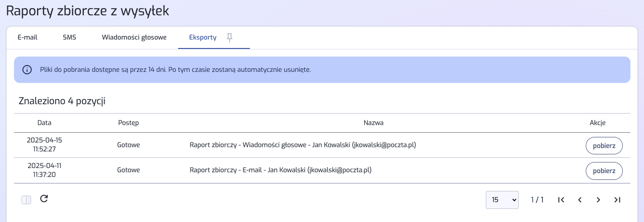Open the rows-per-page dropdown showing 15

pyautogui.click(x=502, y=200)
